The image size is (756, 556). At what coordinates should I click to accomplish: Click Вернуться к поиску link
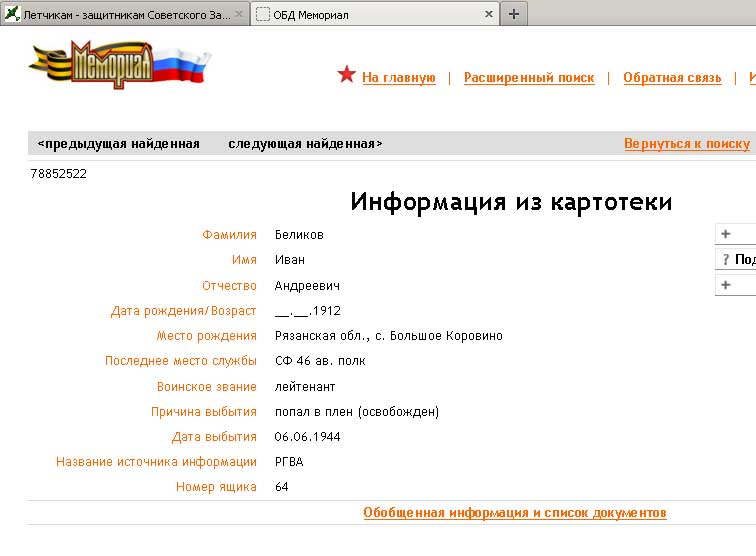pyautogui.click(x=687, y=144)
